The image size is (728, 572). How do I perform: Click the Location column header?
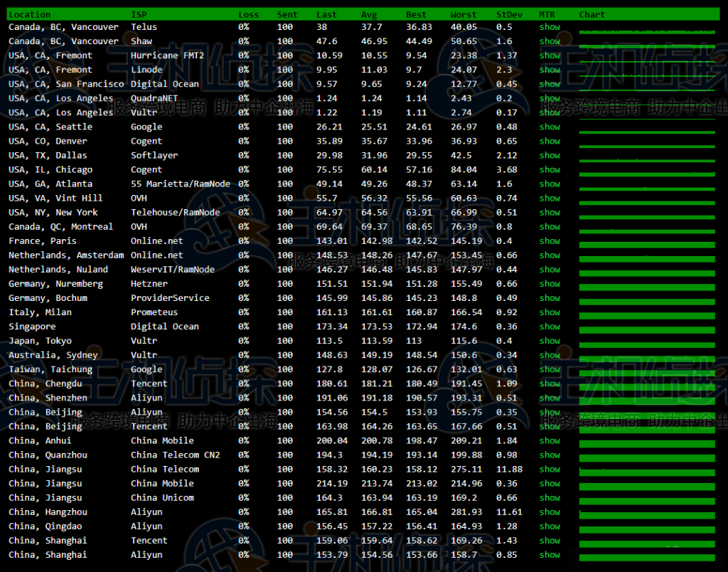pos(30,14)
